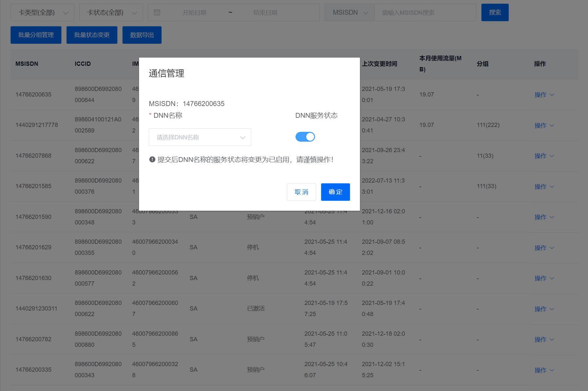Open the MSISDN search type selector
This screenshot has width=588, height=391.
point(349,12)
